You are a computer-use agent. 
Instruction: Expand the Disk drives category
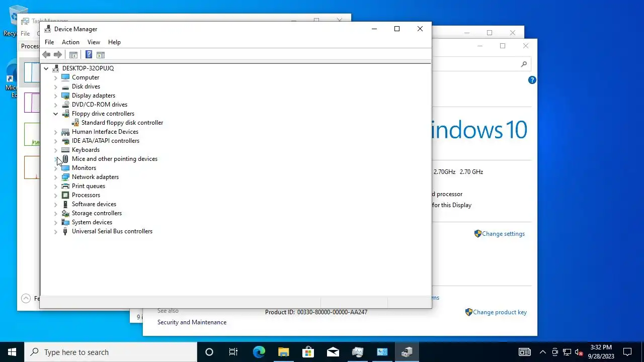pos(56,86)
